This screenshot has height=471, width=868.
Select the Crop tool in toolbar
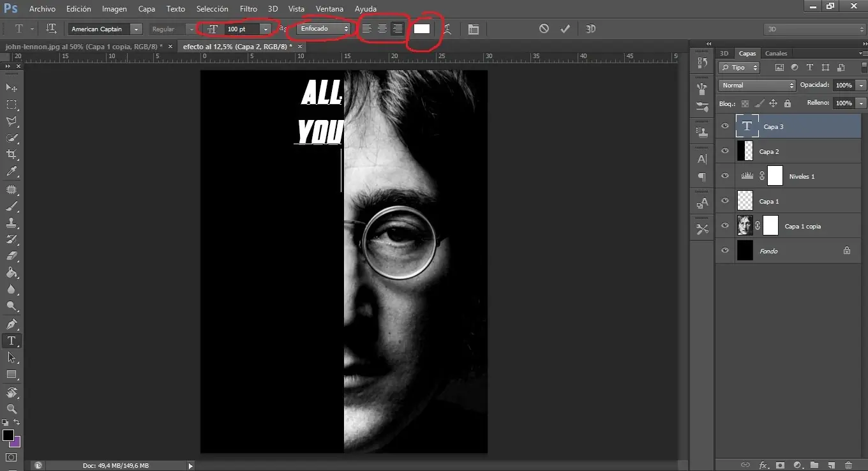pos(11,154)
